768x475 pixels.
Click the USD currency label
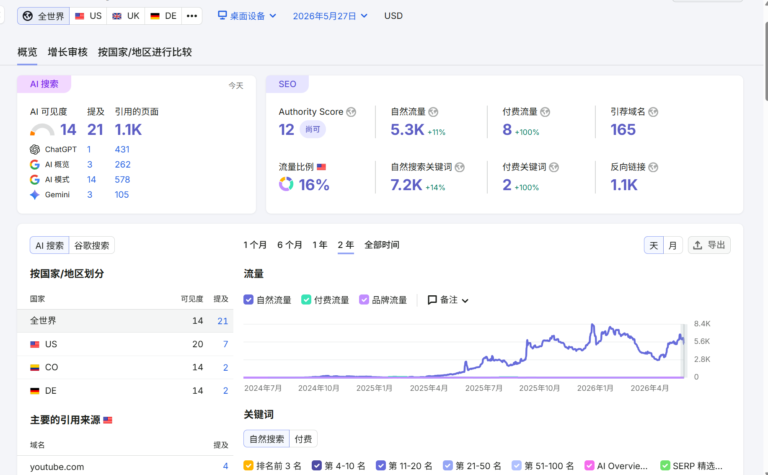coord(393,16)
